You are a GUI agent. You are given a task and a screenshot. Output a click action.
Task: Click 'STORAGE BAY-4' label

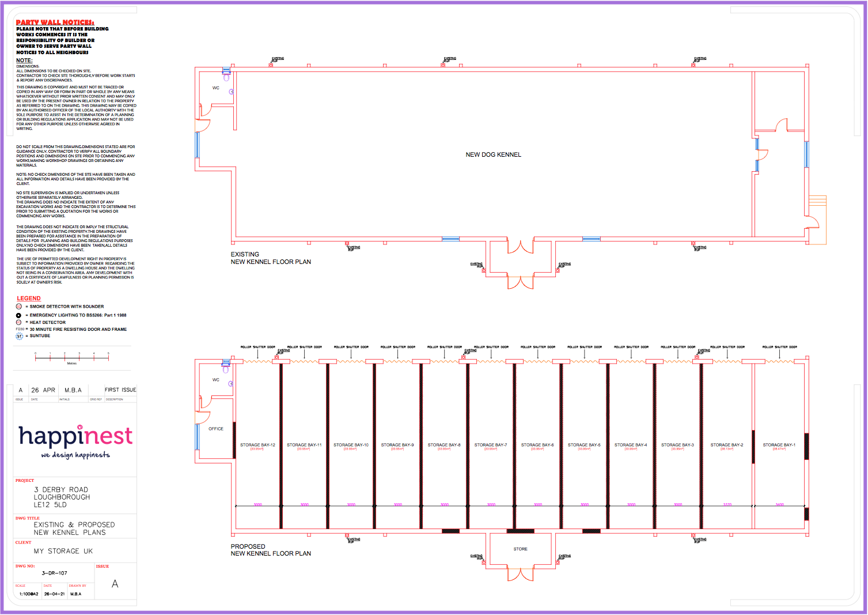click(631, 445)
